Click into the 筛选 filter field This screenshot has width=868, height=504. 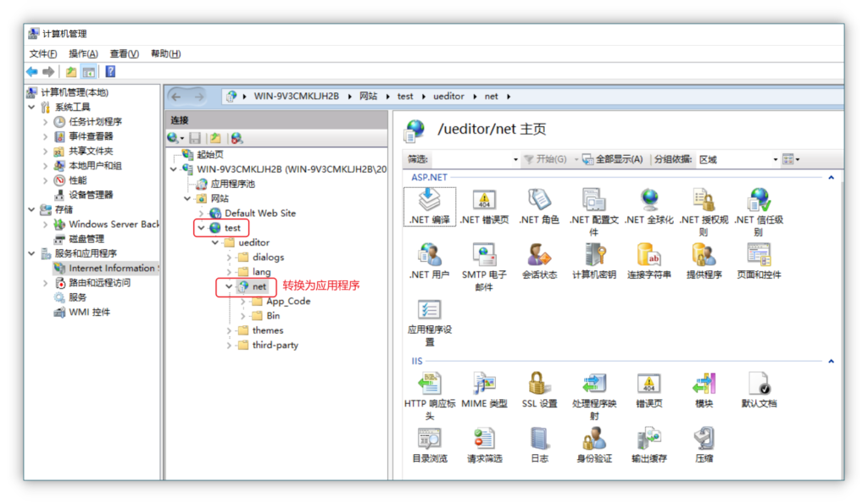point(470,159)
